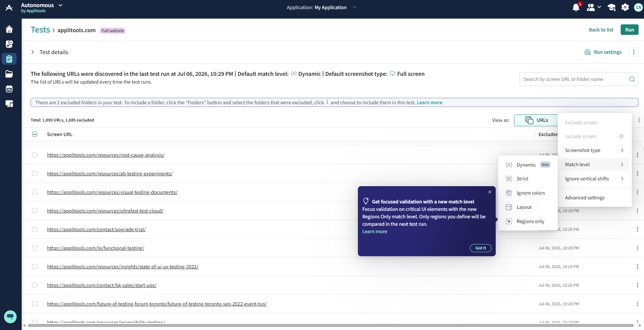Open the Tests clipboard sidebar icon

[9, 59]
